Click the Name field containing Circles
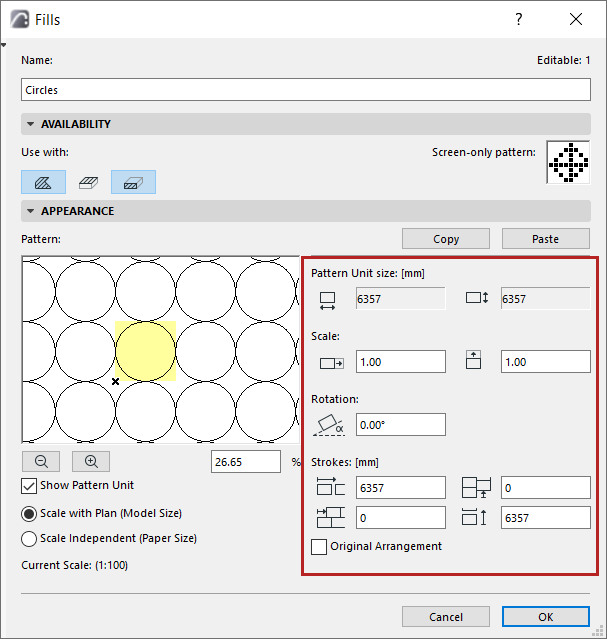The image size is (607, 639). [x=306, y=90]
